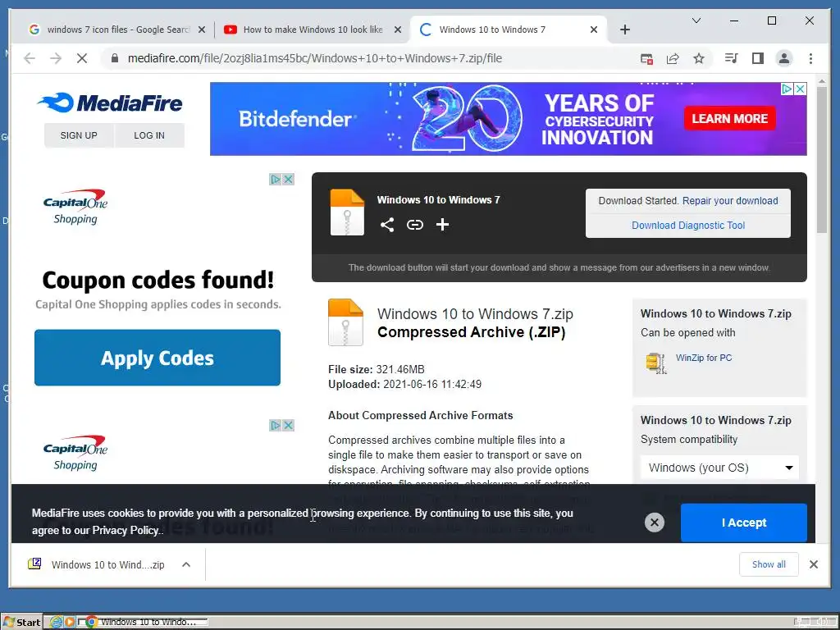
Task: Click Show all downloads
Action: [769, 564]
